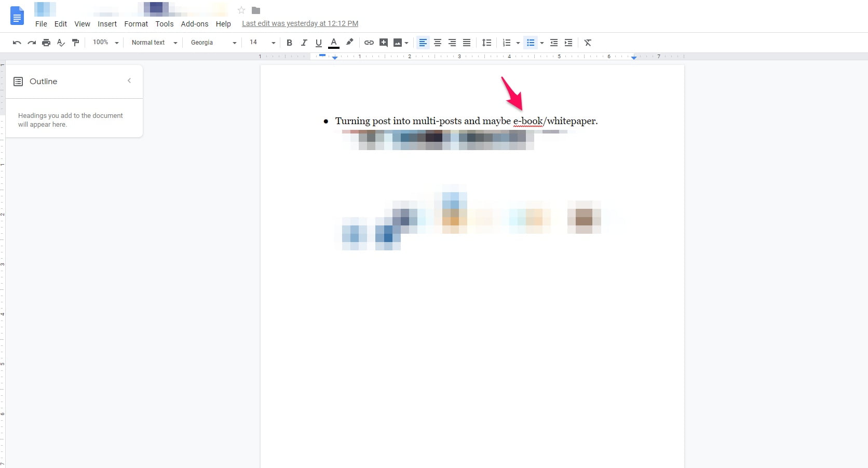Open the text color picker
Screen dimensions: 868x468
(x=334, y=43)
